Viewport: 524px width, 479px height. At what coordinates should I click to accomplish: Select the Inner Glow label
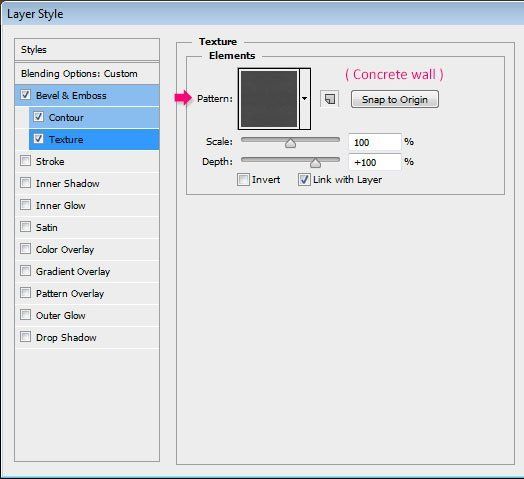[60, 206]
